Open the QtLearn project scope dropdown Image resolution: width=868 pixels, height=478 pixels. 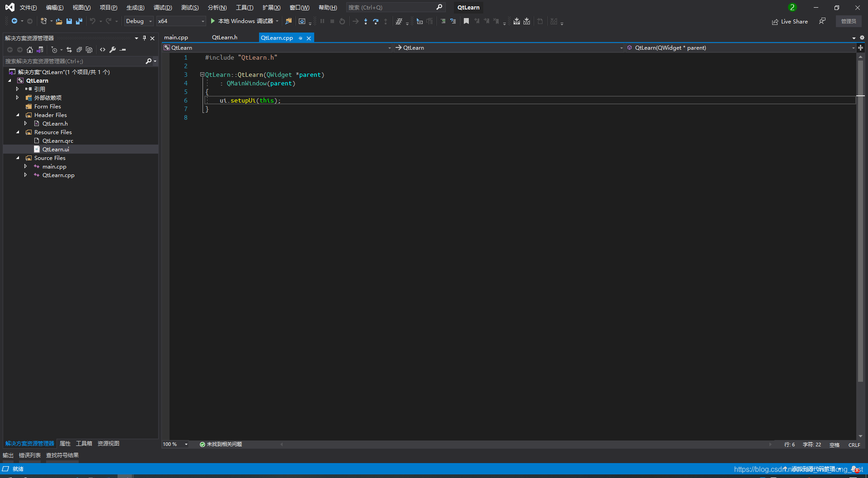click(277, 47)
